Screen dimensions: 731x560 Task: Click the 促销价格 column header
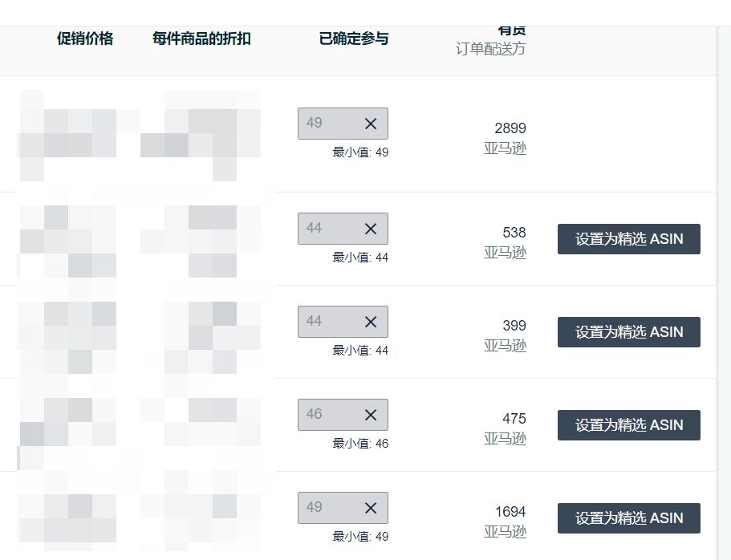pos(85,39)
